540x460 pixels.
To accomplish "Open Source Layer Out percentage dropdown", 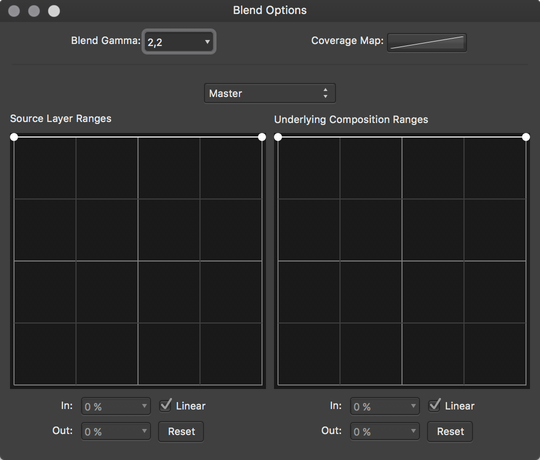I will click(116, 431).
